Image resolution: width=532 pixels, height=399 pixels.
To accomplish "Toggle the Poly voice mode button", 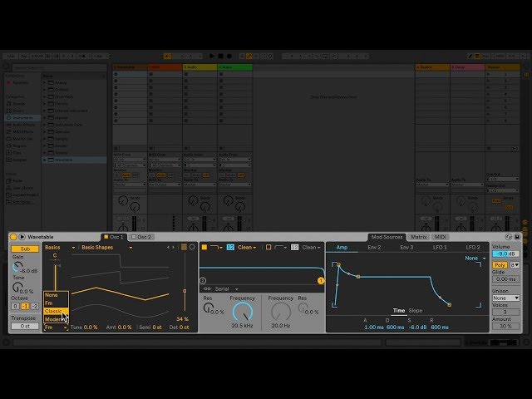I will 500,265.
